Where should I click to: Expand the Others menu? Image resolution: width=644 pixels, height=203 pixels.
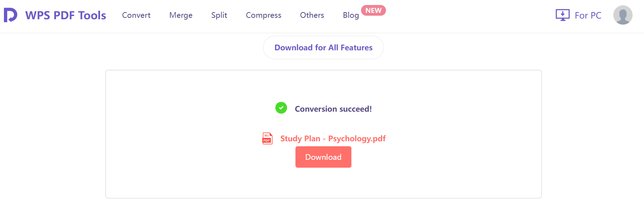pyautogui.click(x=312, y=15)
